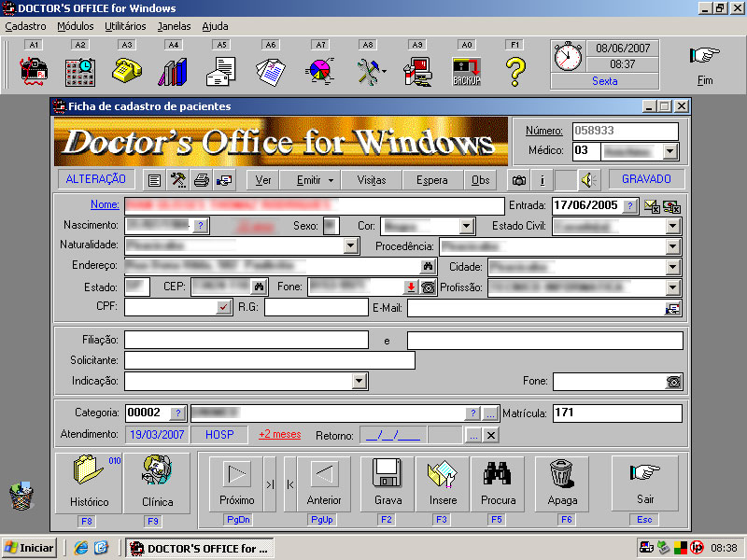The height and width of the screenshot is (560, 747).
Task: Launch the BACKUP A0 icon
Action: 467,72
